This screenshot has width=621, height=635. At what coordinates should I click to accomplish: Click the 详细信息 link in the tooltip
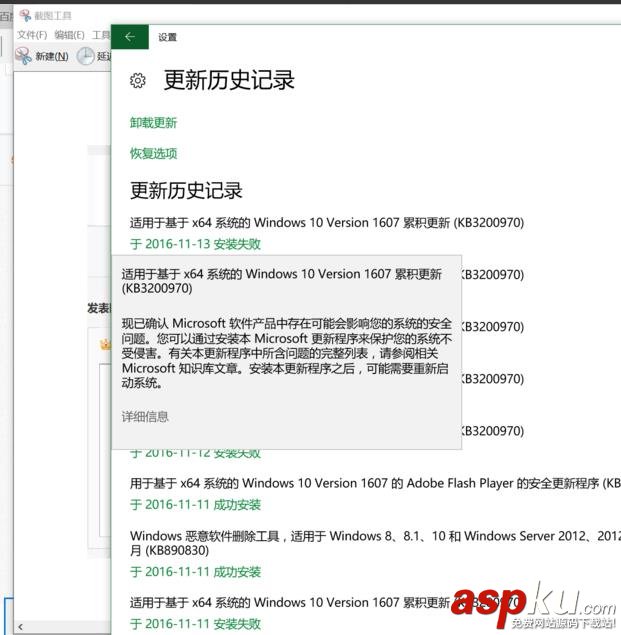point(145,416)
